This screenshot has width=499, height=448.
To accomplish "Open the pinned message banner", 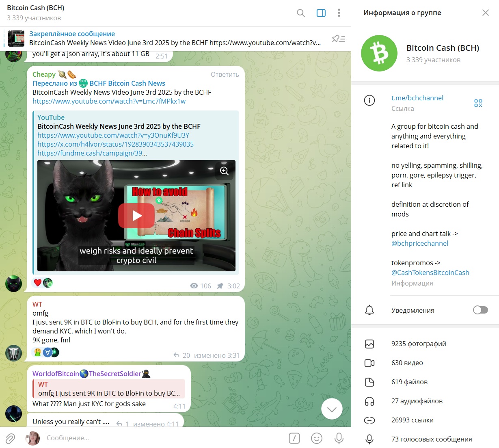I will (x=175, y=39).
